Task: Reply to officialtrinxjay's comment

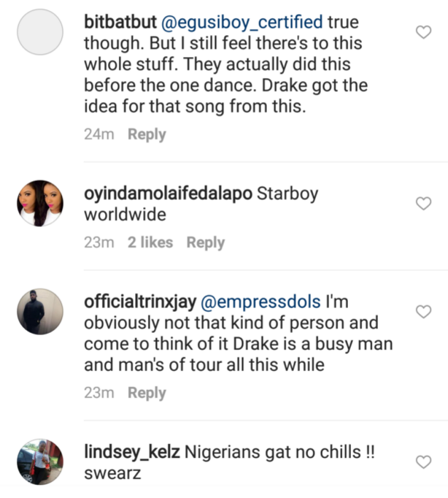Action: (x=147, y=393)
